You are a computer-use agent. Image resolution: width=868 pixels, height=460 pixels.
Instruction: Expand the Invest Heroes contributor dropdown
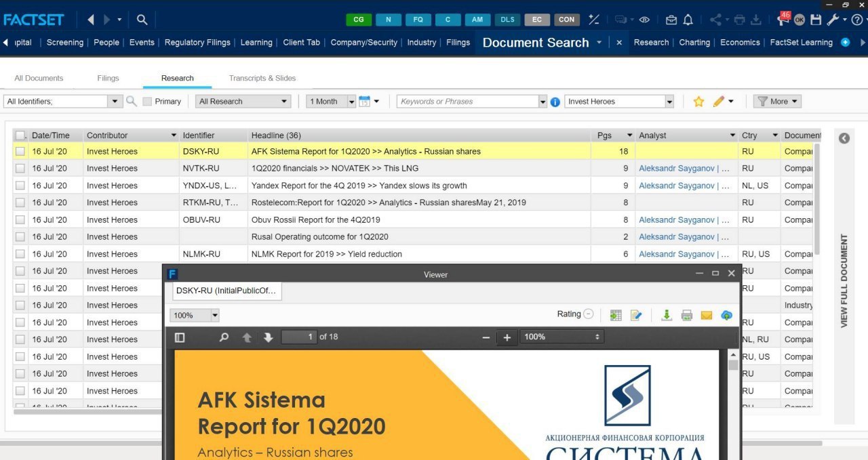click(x=669, y=101)
